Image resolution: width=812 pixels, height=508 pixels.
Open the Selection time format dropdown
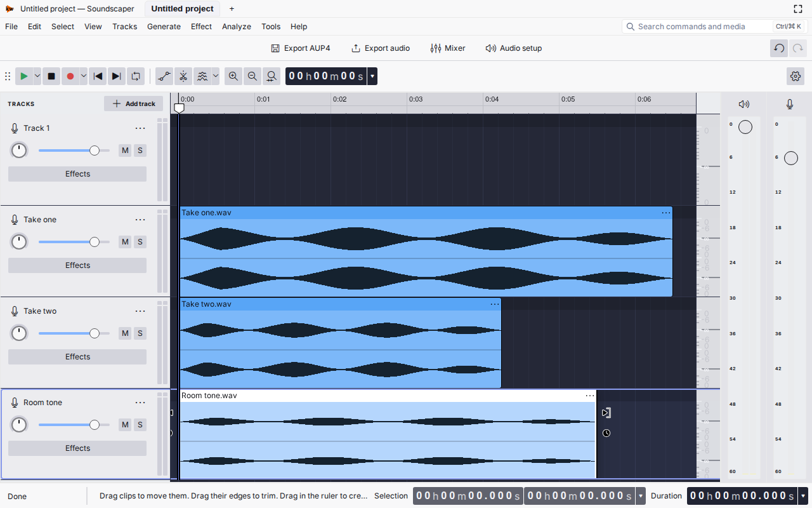click(641, 496)
